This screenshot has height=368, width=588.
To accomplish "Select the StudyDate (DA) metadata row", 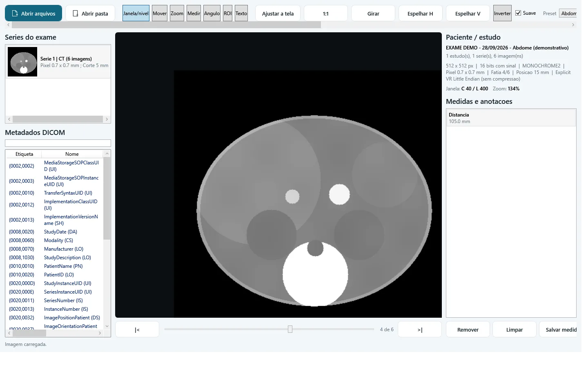I will tap(54, 232).
